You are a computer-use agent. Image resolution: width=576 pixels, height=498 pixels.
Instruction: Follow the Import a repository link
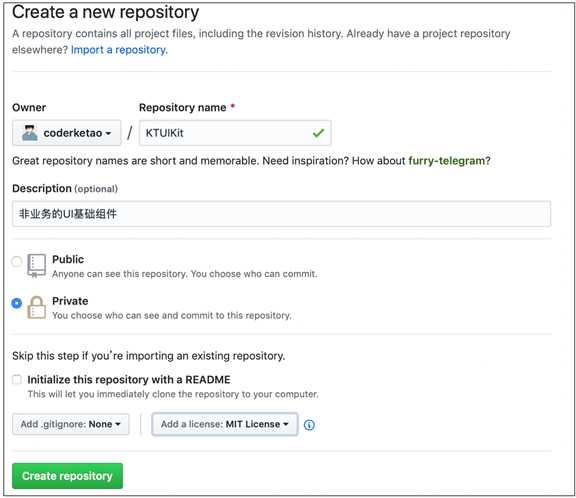pos(119,50)
